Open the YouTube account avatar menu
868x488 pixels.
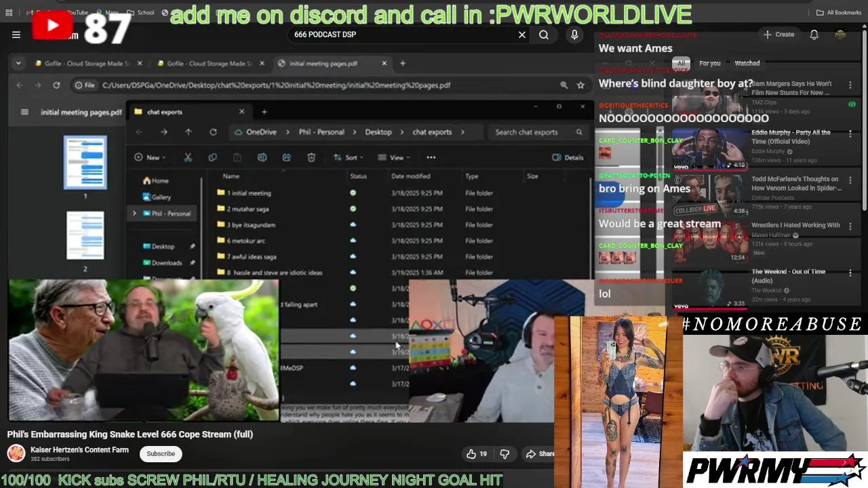point(840,35)
